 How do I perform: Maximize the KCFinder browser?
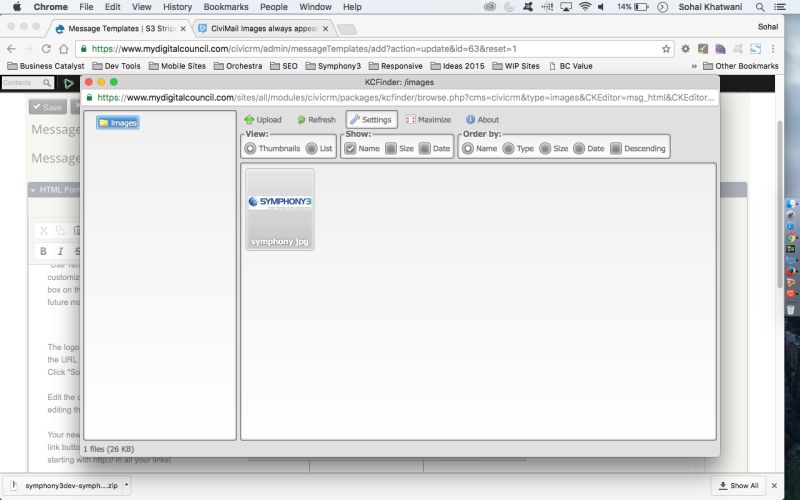coord(429,119)
